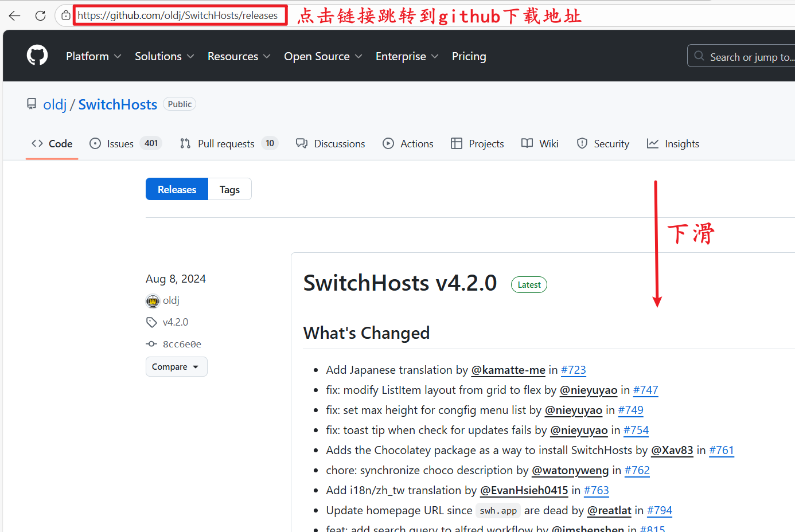The width and height of the screenshot is (795, 532).
Task: Click the Actions play-circle icon
Action: pos(388,143)
